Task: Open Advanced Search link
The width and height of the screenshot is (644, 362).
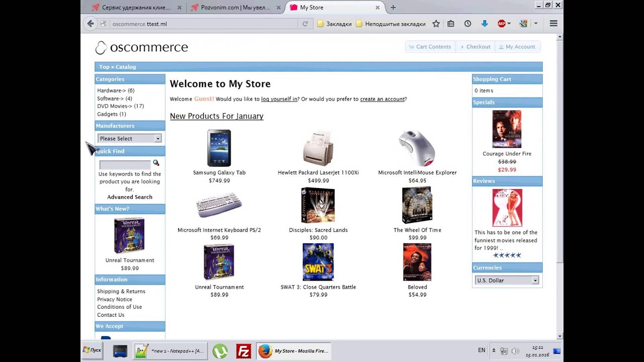Action: tap(130, 197)
